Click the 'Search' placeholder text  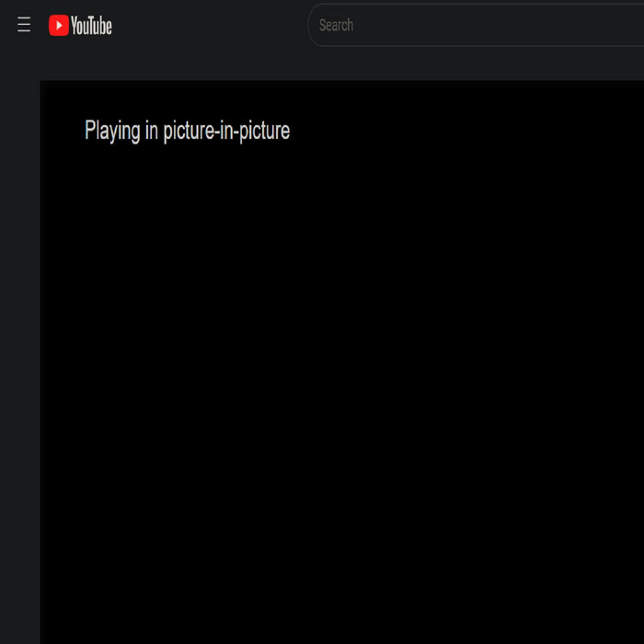[x=336, y=25]
